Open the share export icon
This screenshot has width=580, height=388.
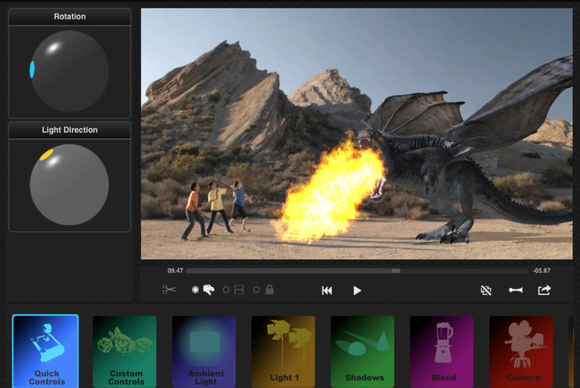click(544, 290)
